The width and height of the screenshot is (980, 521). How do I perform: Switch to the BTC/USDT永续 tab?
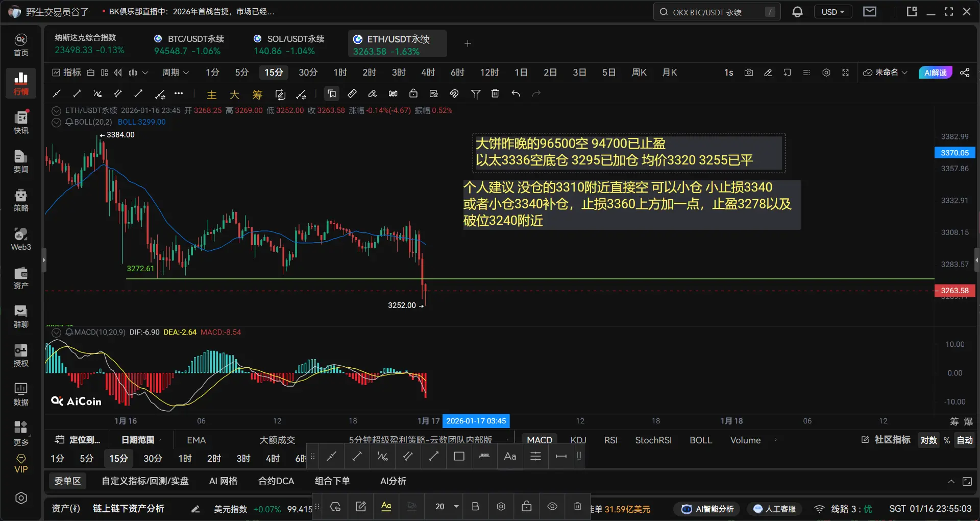pyautogui.click(x=189, y=44)
